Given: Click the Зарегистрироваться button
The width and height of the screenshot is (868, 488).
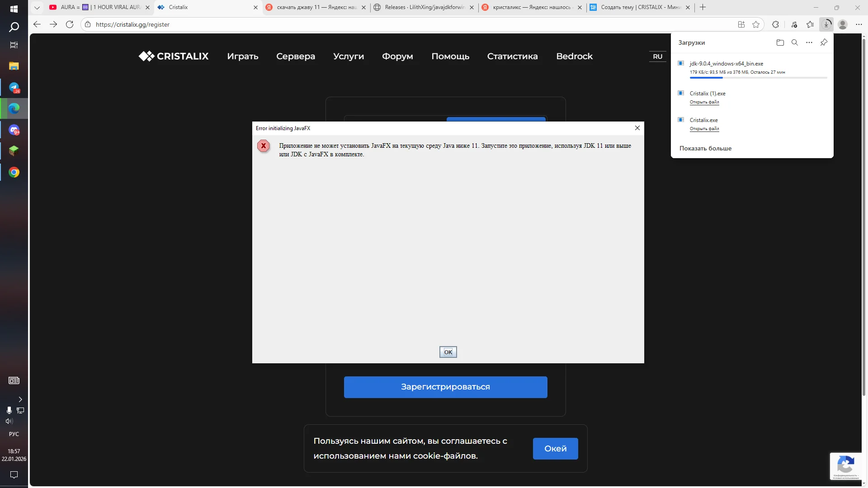Looking at the screenshot, I should (445, 387).
